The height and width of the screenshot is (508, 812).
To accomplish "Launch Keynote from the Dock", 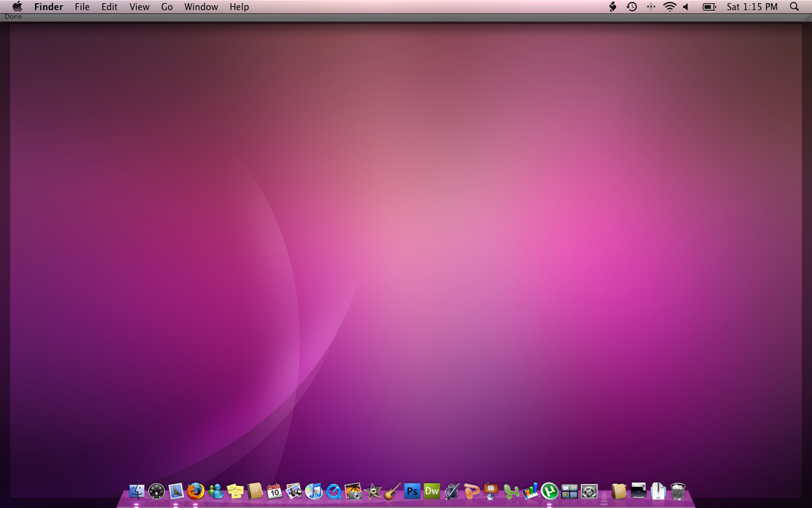I will [491, 491].
